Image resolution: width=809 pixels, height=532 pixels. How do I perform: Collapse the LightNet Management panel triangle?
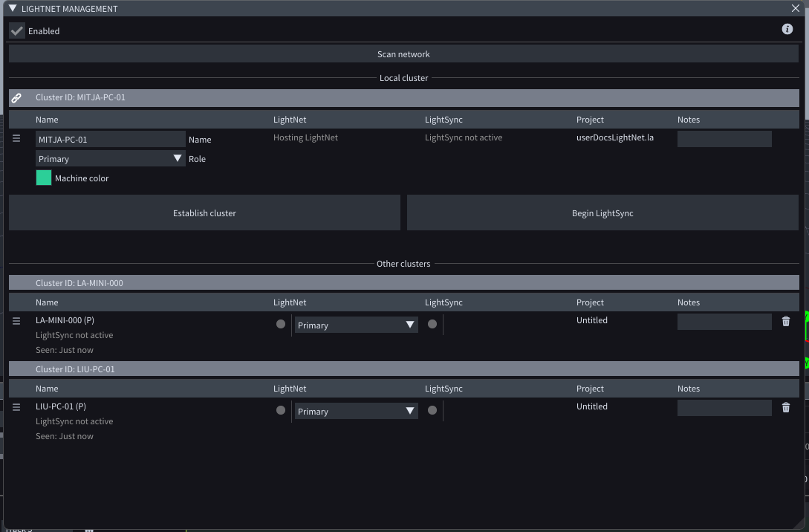[13, 8]
